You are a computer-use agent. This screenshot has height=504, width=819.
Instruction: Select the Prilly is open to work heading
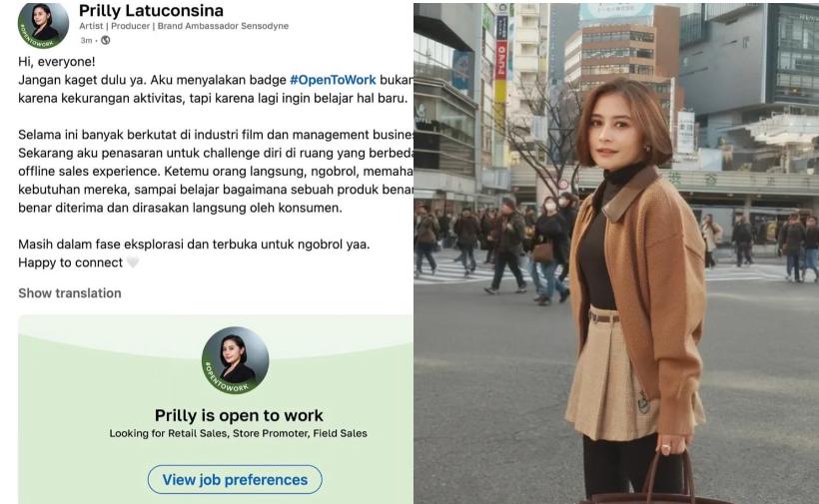point(239,415)
